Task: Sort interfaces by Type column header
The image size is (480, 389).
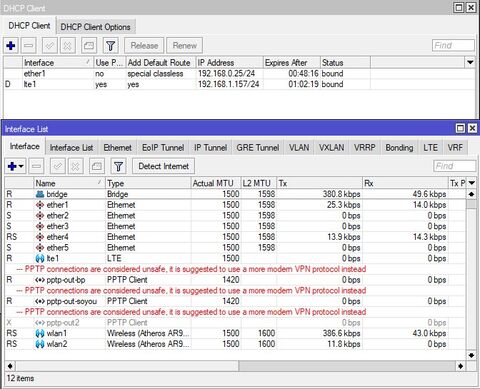Action: point(148,183)
